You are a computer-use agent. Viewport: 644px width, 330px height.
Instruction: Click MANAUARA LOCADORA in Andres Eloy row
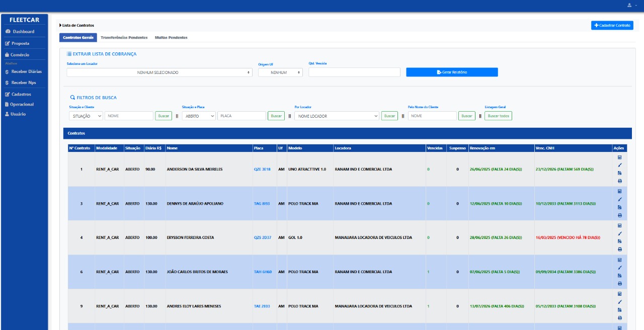373,306
